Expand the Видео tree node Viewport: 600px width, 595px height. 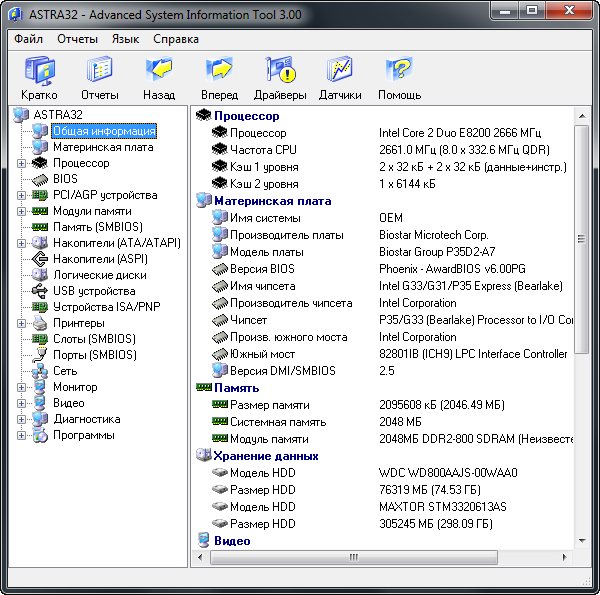22,403
